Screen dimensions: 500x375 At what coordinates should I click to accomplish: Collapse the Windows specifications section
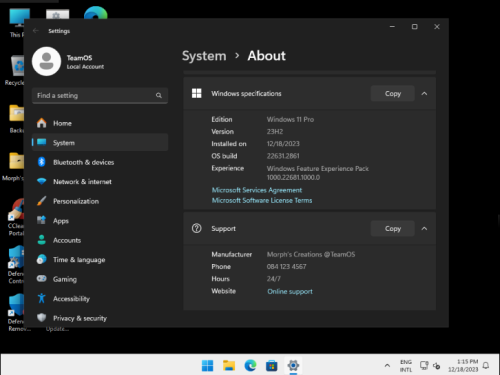pos(424,94)
